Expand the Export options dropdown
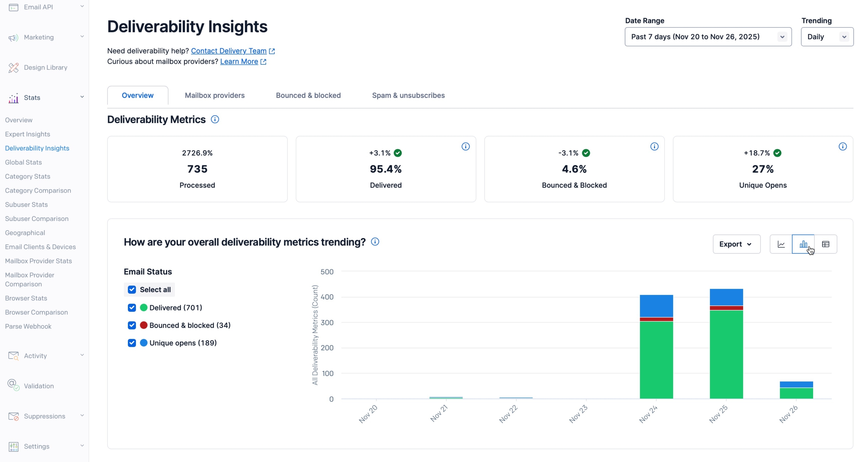868x462 pixels. pyautogui.click(x=736, y=244)
